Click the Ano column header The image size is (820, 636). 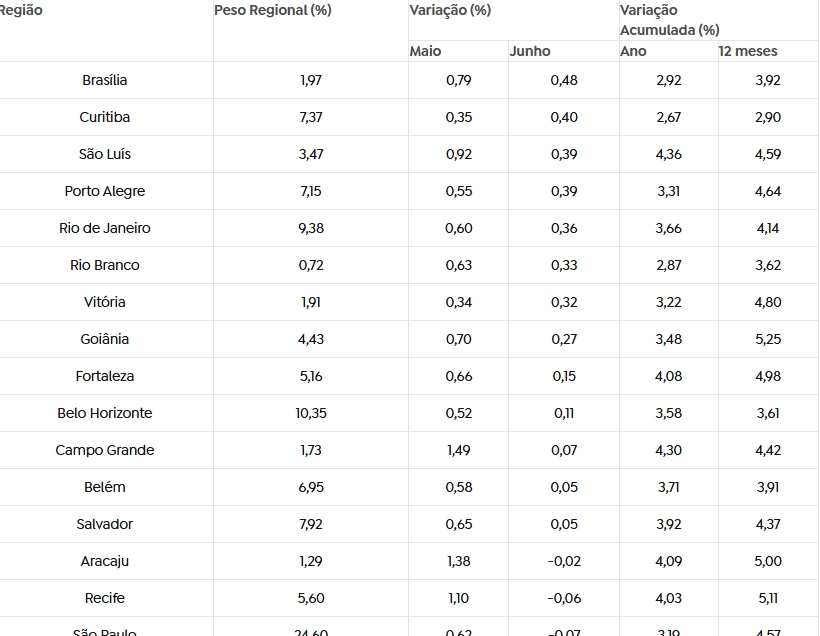[633, 51]
